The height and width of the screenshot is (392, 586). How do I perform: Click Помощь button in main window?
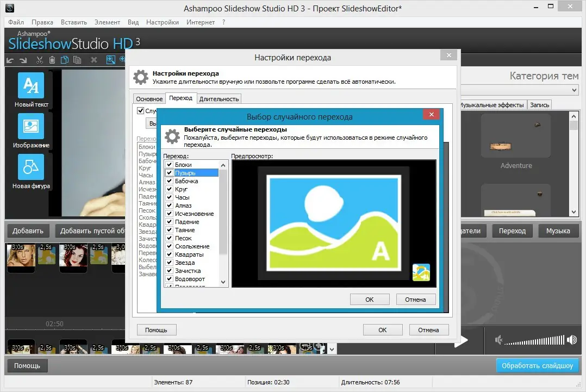click(x=27, y=365)
